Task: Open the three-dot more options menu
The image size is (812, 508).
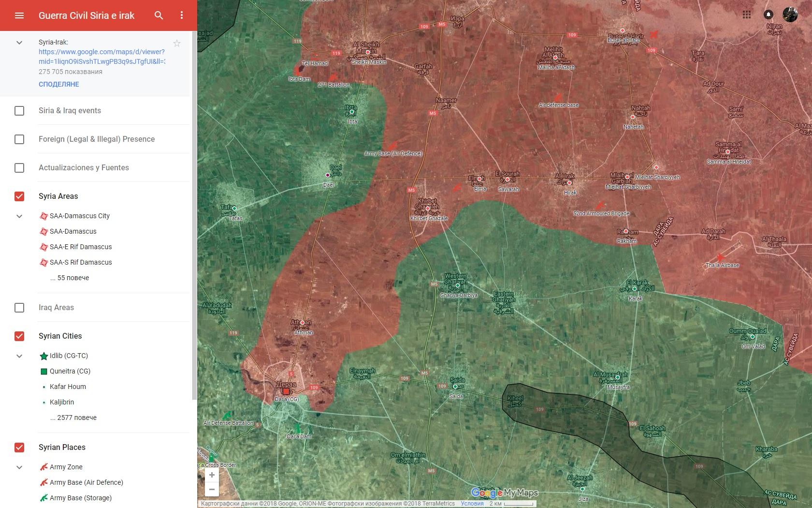Action: point(182,15)
